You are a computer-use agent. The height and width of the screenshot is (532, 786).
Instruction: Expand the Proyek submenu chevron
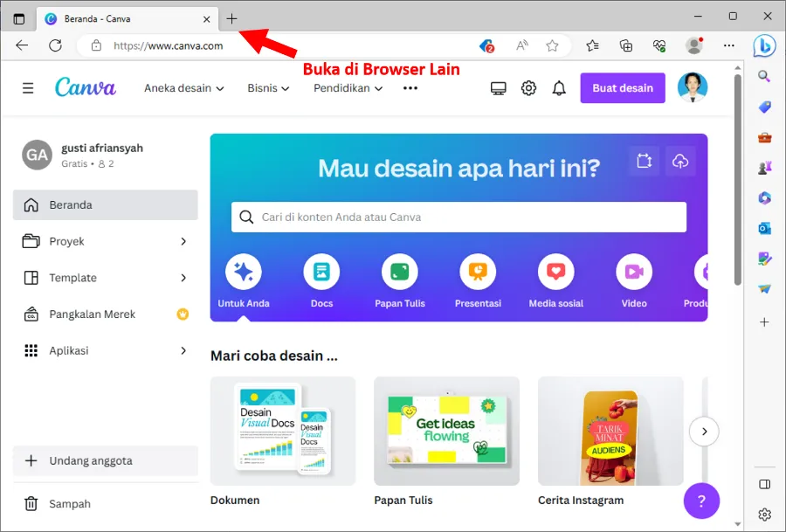[x=183, y=241]
